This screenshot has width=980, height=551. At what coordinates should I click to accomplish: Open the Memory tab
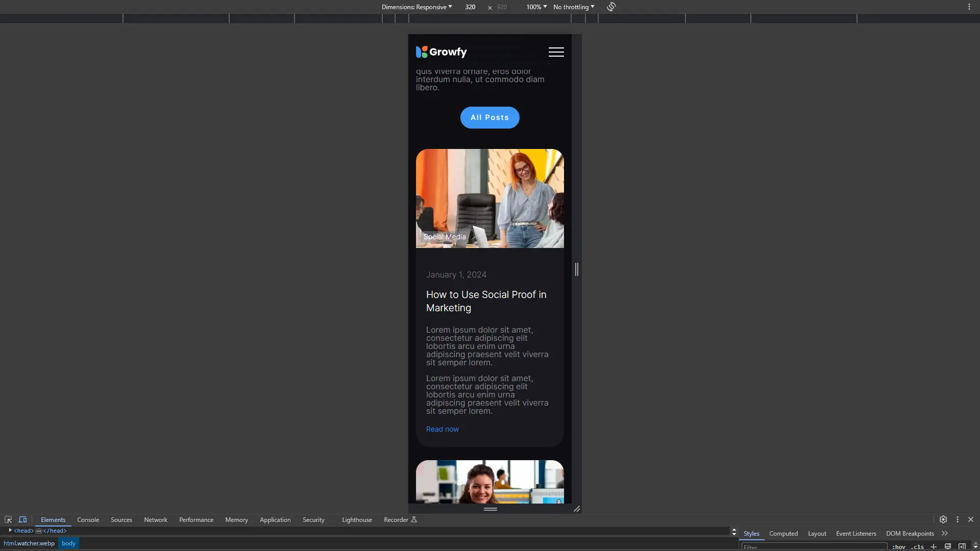(236, 519)
